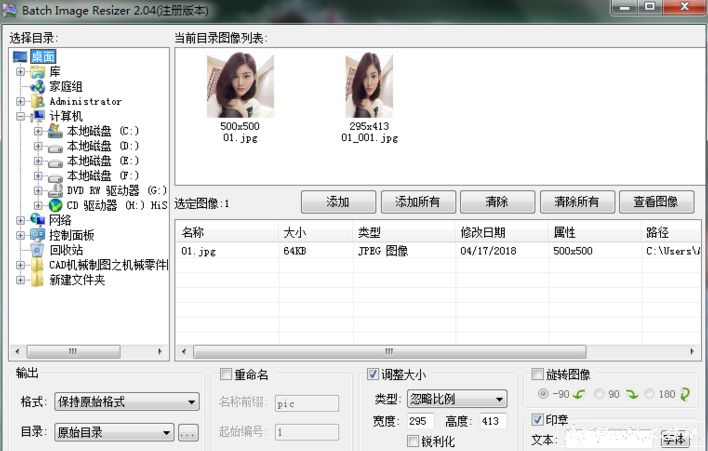Click the 计算机 computer icon
This screenshot has width=708, height=451.
pyautogui.click(x=38, y=116)
